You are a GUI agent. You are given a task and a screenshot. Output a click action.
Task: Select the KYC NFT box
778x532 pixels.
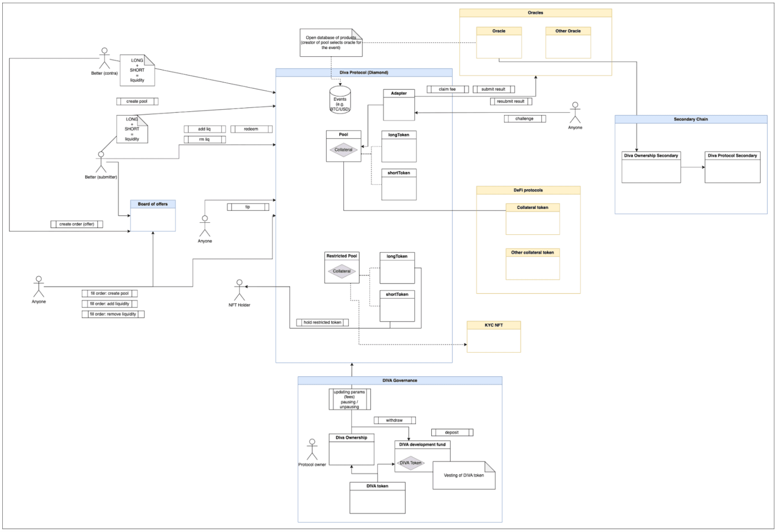(494, 337)
